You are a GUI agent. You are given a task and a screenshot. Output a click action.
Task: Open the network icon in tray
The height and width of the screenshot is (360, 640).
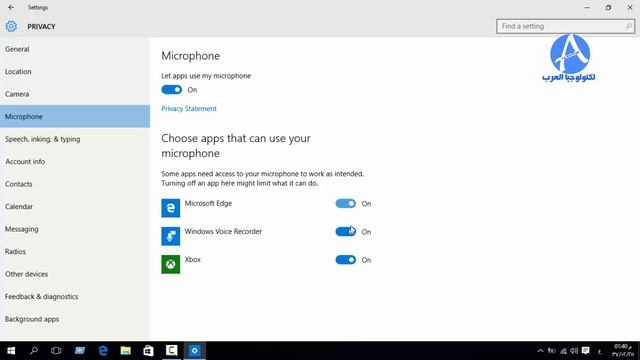pos(563,351)
